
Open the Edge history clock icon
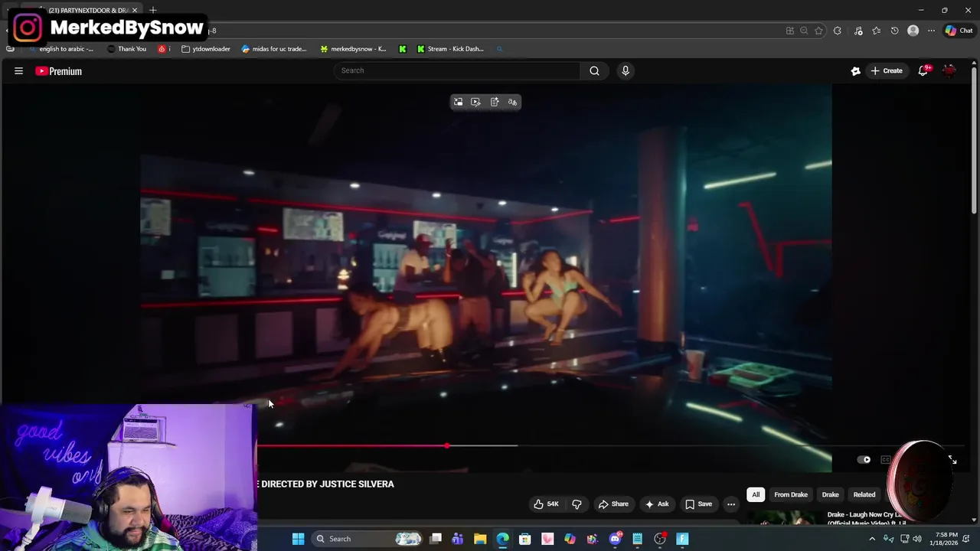tap(894, 31)
